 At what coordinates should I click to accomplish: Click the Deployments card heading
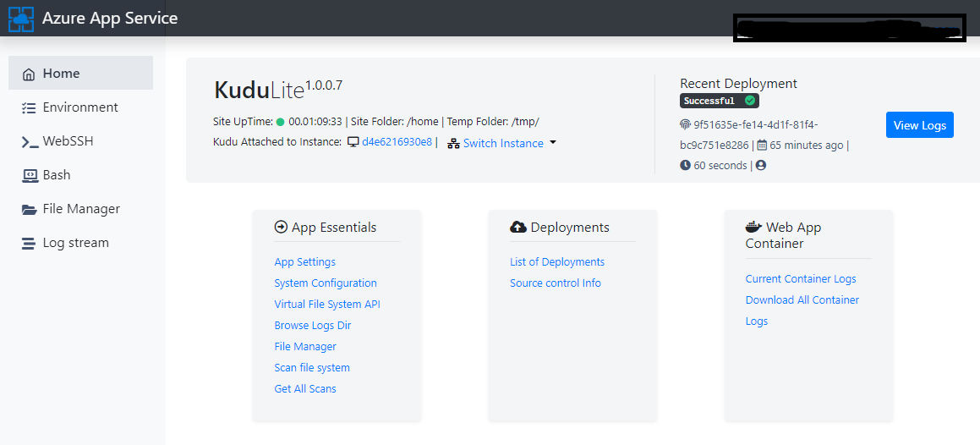click(x=570, y=227)
